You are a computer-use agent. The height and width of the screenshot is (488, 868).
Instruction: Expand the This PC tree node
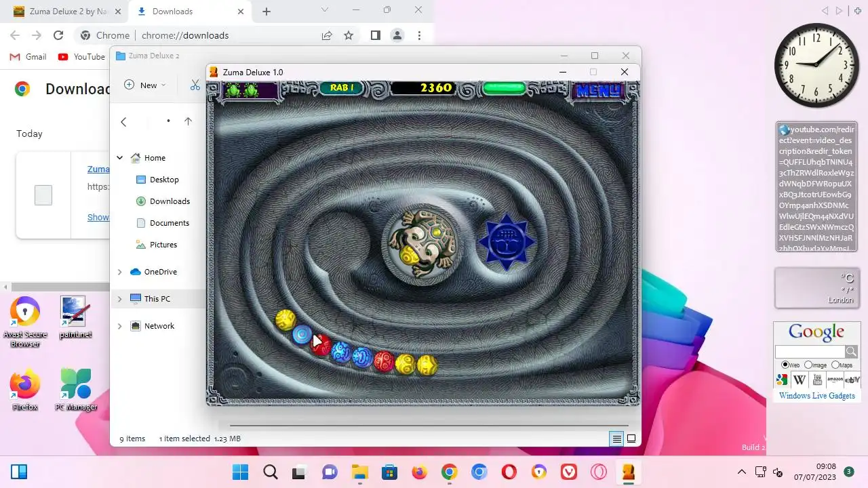coord(120,299)
